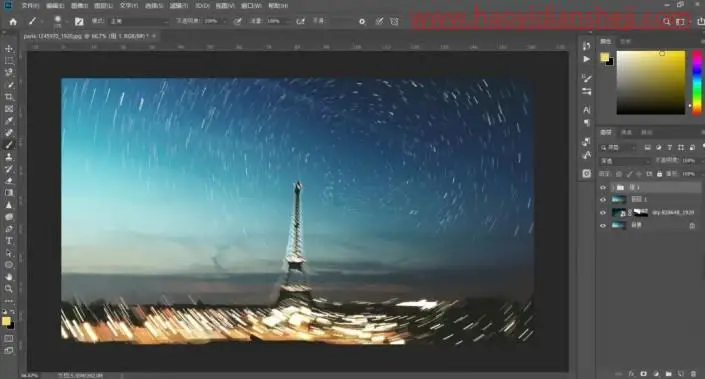
Task: Select the Lasso tool
Action: [9, 72]
